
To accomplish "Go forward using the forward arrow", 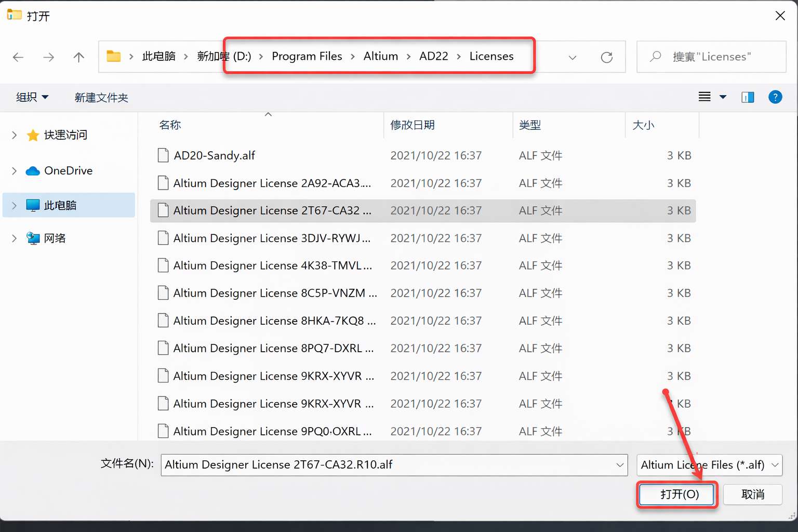I will pos(48,57).
